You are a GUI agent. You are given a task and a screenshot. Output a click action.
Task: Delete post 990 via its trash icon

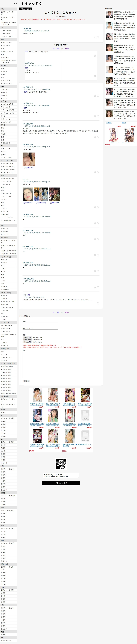[x=95, y=116]
